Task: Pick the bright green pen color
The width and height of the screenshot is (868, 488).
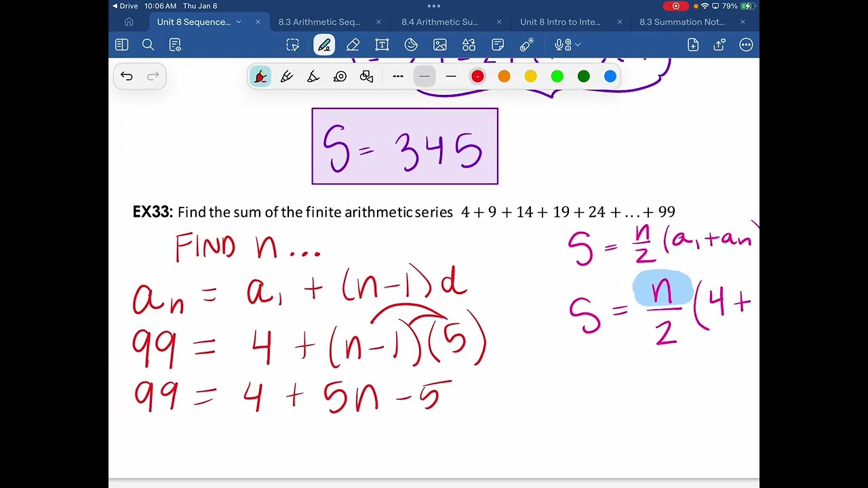Action: point(557,77)
